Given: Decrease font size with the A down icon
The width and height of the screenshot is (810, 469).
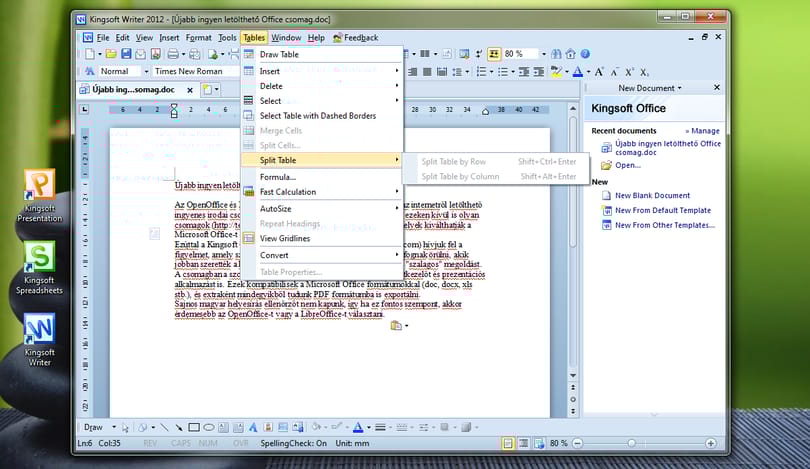Looking at the screenshot, I should (x=614, y=72).
